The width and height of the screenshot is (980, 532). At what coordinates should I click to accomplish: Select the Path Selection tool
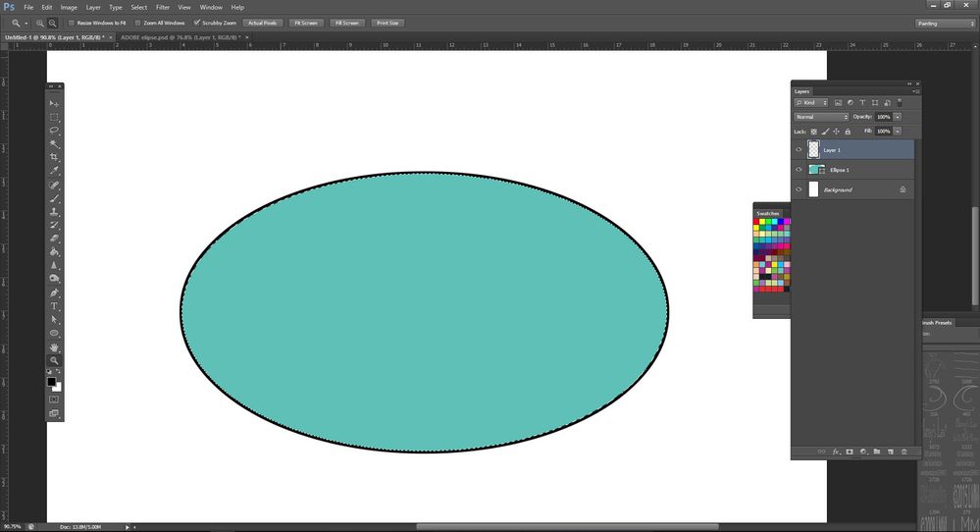click(54, 319)
